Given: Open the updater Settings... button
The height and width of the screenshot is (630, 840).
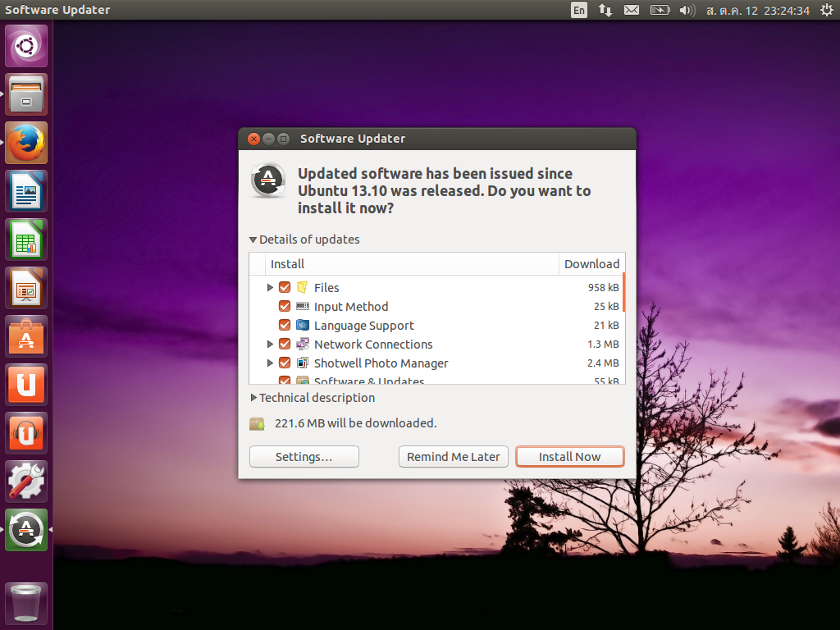Looking at the screenshot, I should click(x=304, y=456).
